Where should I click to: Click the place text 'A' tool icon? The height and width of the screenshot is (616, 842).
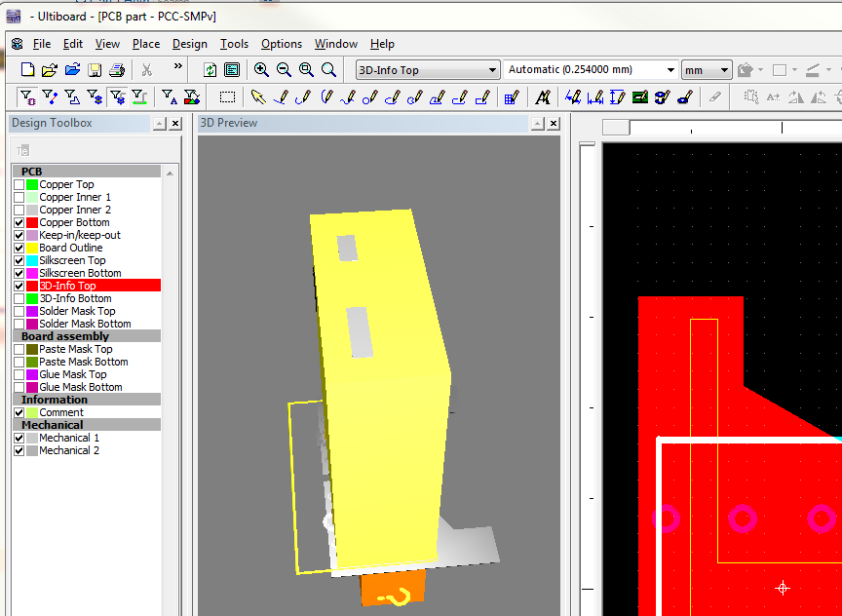[543, 96]
